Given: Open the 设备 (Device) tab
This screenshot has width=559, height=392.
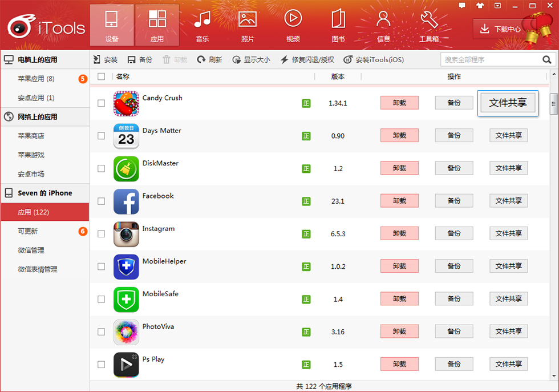Looking at the screenshot, I should point(112,25).
